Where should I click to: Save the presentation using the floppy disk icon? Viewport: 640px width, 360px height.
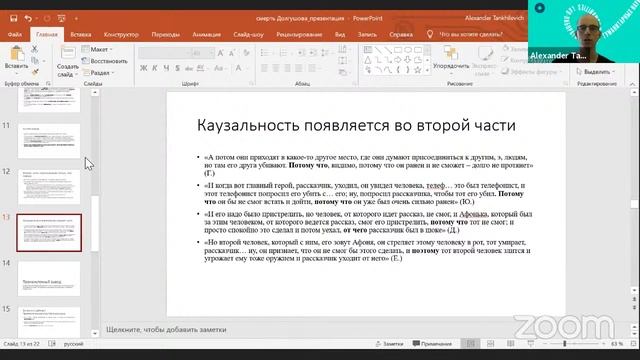point(13,18)
